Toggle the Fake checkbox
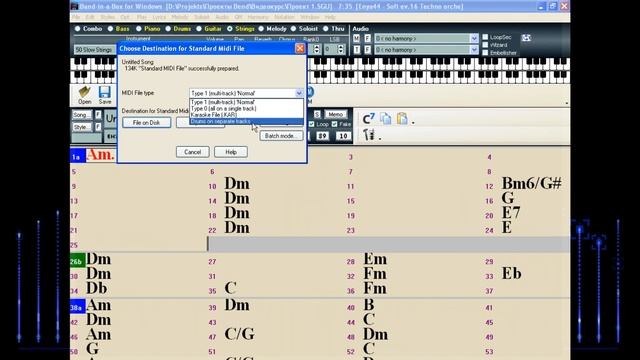This screenshot has height=360, width=640. tap(335, 124)
